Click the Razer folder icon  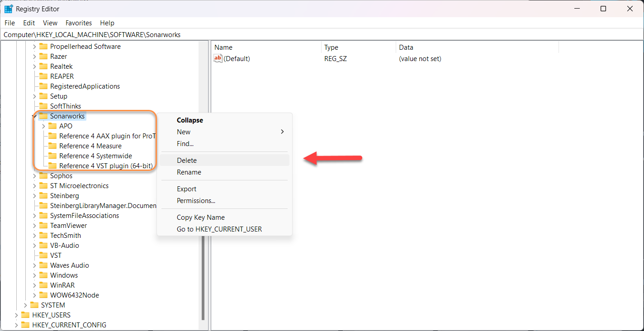pos(43,56)
